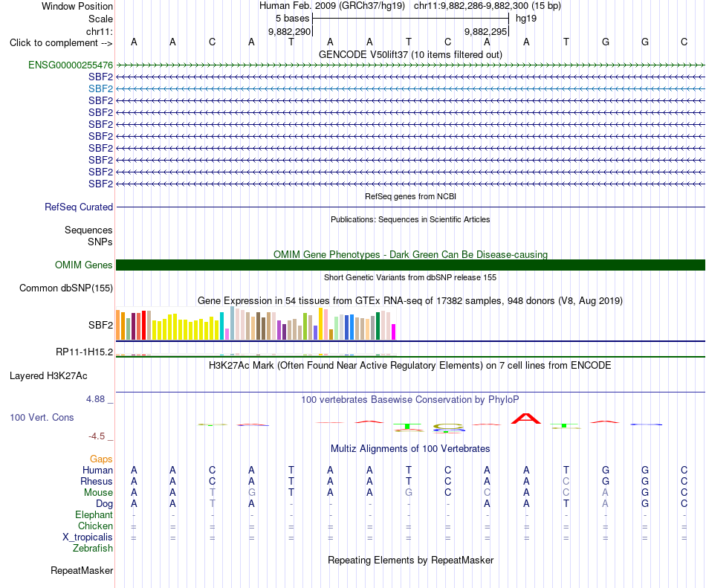Open the 'RefSeq Curated' track label
This screenshot has width=706, height=588.
tap(79, 207)
